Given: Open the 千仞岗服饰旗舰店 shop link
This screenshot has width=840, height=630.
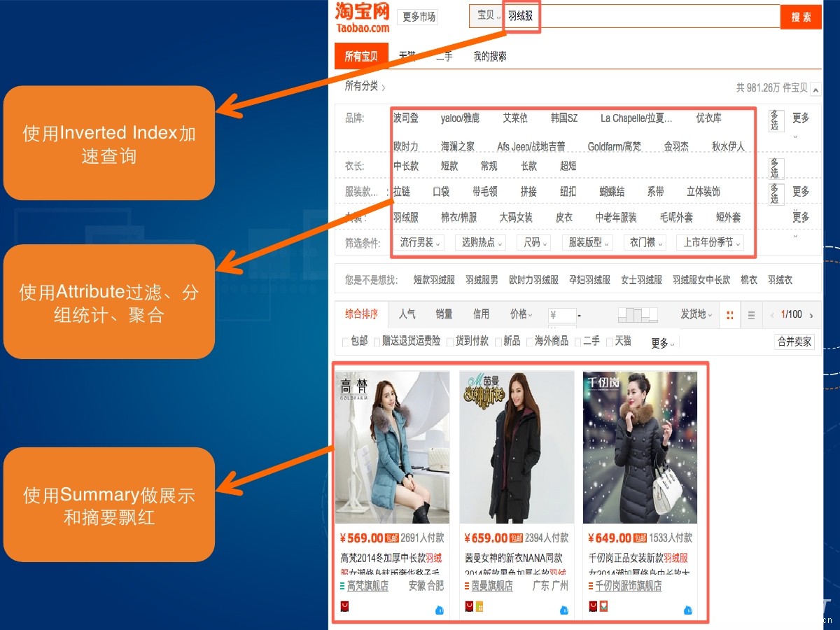Looking at the screenshot, I should click(x=629, y=586).
